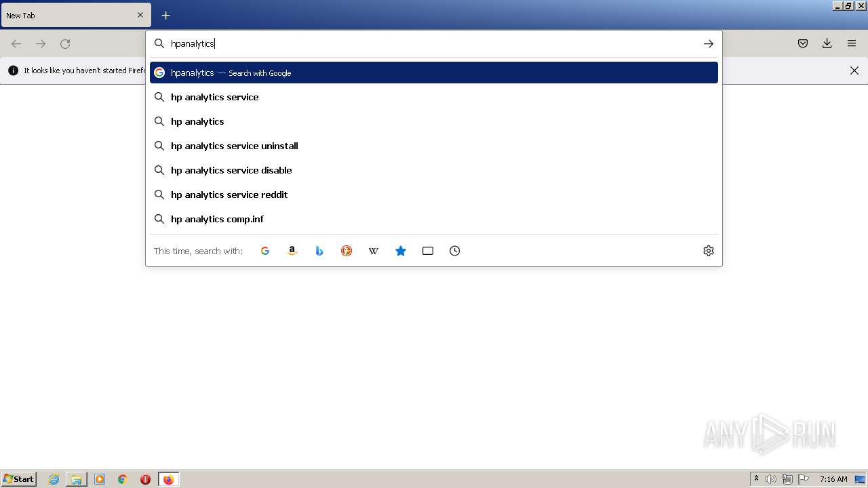Click in the address bar text field
The image size is (868, 488).
point(433,43)
